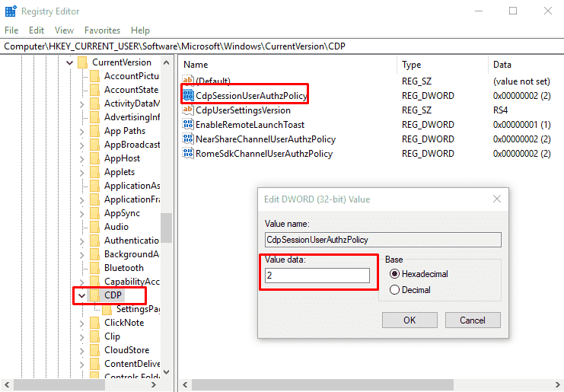Click the RS4 data cell

(500, 110)
